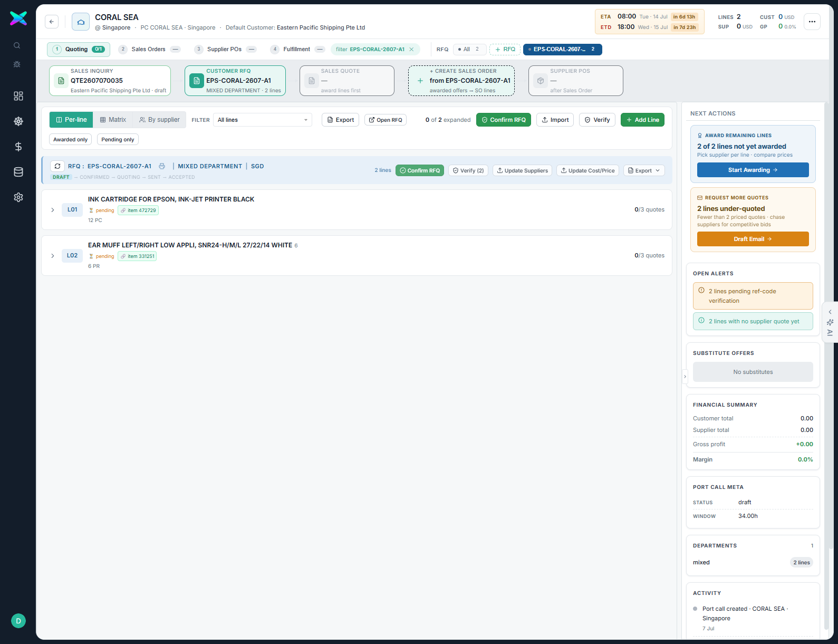Click the Import button

click(x=555, y=120)
